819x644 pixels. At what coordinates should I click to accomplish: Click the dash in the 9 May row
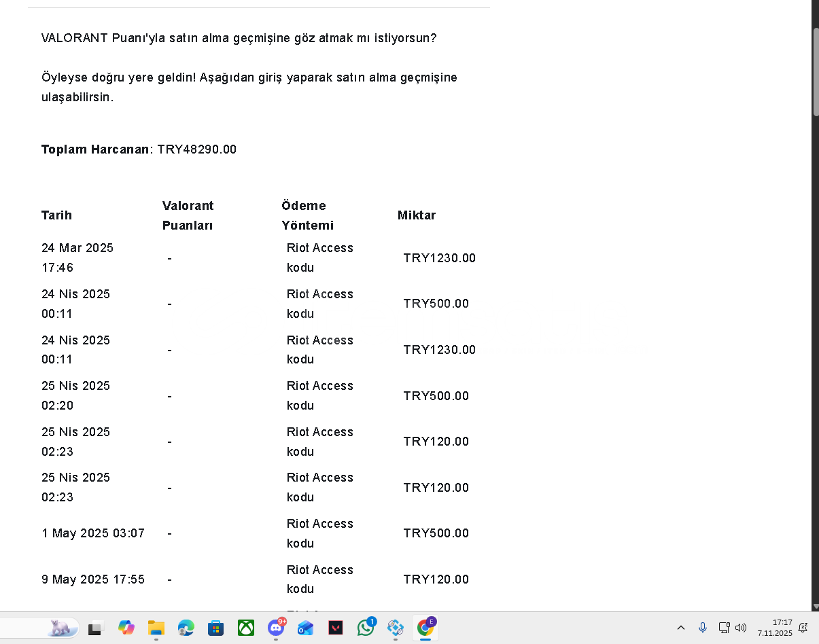click(x=169, y=579)
